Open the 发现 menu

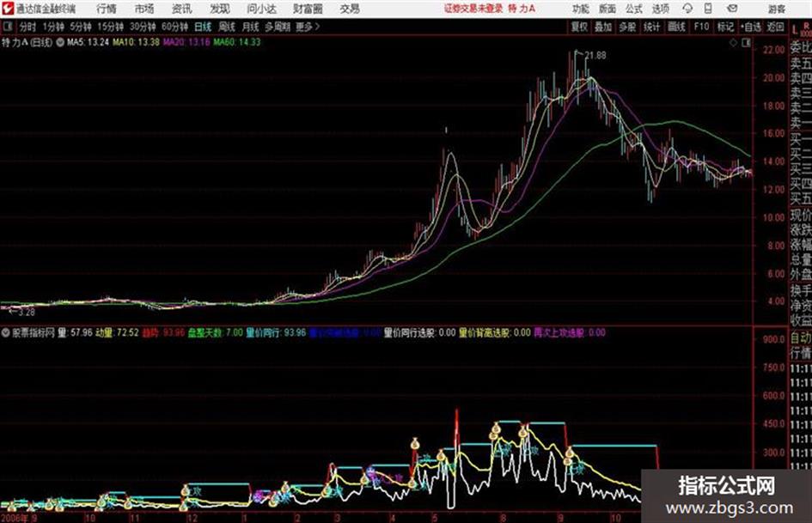(x=220, y=9)
